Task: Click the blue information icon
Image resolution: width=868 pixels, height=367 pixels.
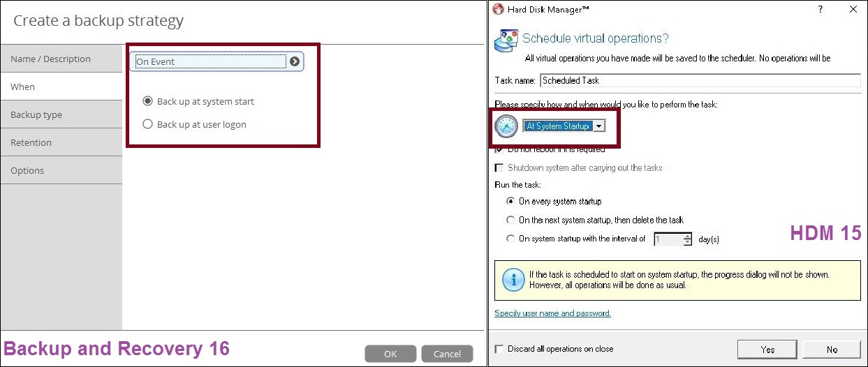Action: [x=514, y=280]
